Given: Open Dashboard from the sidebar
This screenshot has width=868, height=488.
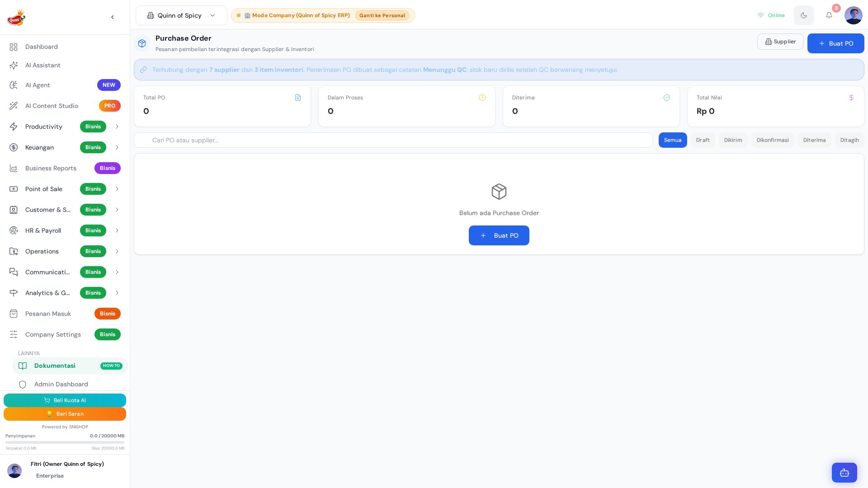Looking at the screenshot, I should click(x=65, y=47).
